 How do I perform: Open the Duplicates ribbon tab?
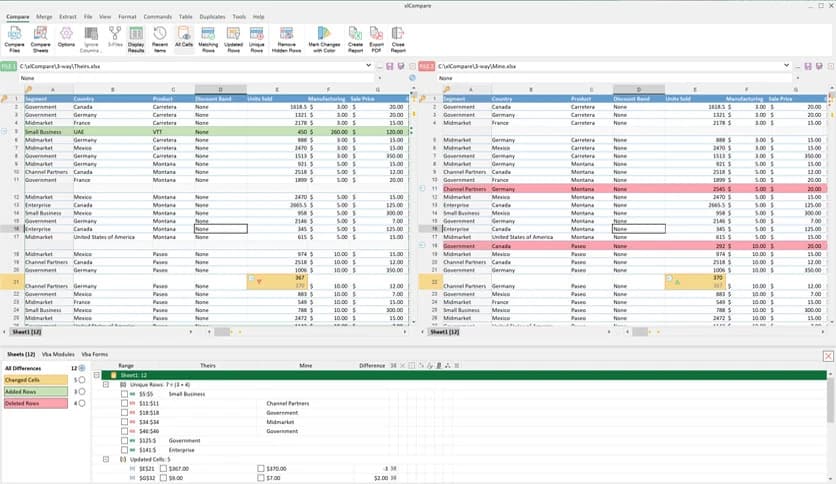[x=212, y=17]
